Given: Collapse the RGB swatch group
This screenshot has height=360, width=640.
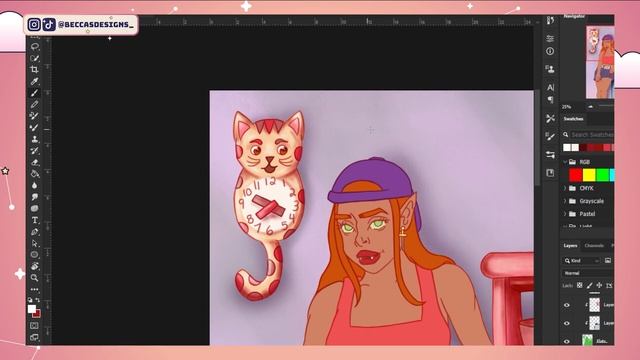Looking at the screenshot, I should [x=565, y=162].
